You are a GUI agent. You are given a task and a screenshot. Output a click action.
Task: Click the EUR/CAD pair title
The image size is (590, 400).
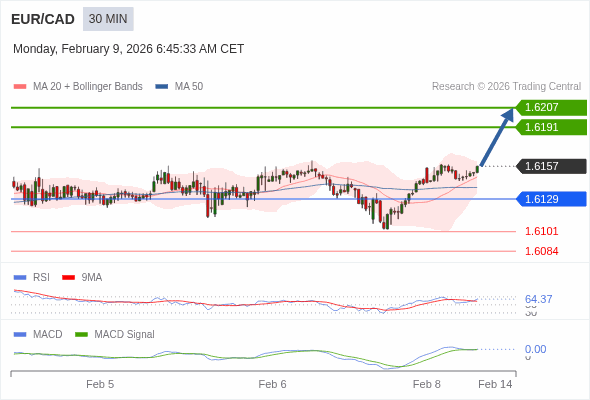(43, 19)
